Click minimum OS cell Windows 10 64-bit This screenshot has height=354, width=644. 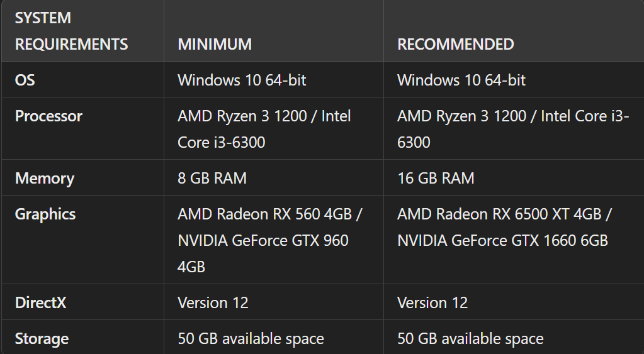[242, 80]
